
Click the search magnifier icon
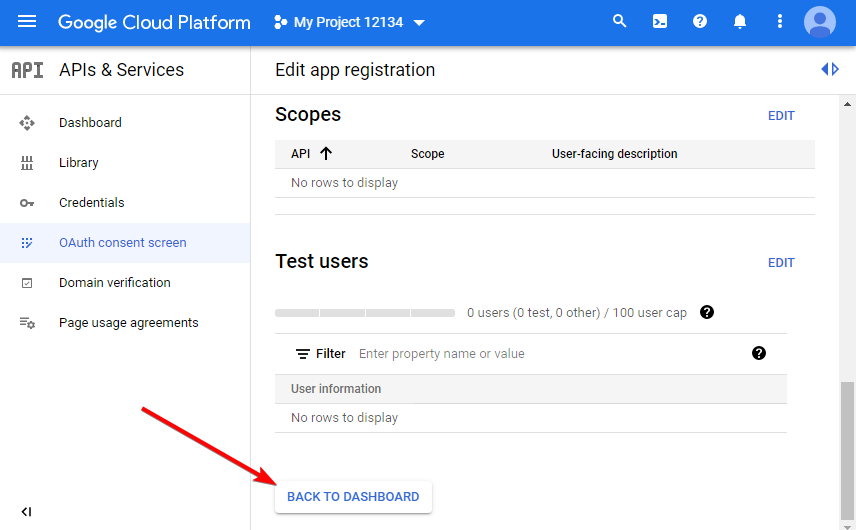(x=620, y=22)
